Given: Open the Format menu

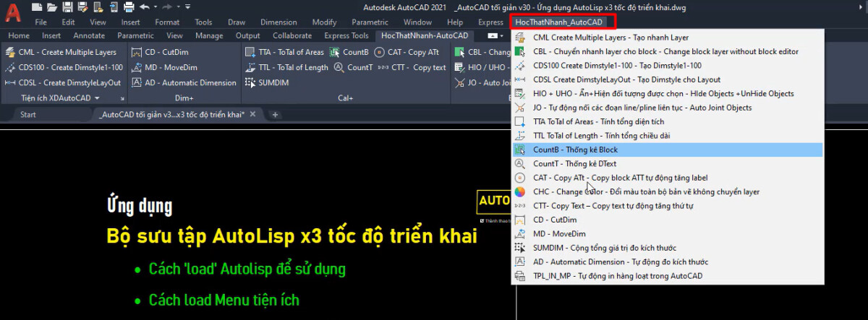Looking at the screenshot, I should click(167, 22).
